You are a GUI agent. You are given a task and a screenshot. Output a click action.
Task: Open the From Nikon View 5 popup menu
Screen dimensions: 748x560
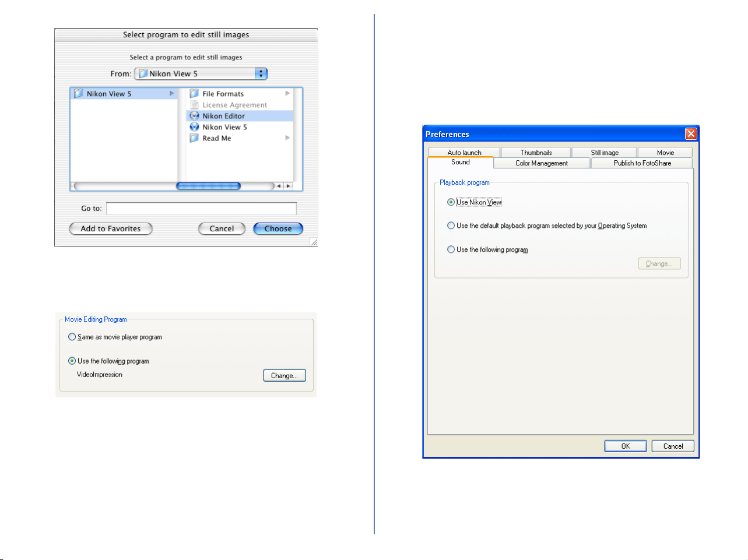pos(201,73)
